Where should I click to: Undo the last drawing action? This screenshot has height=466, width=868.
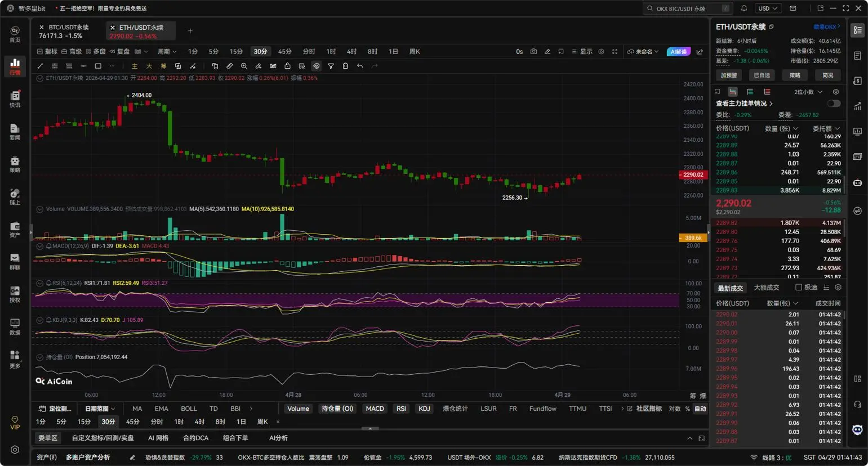pos(360,66)
